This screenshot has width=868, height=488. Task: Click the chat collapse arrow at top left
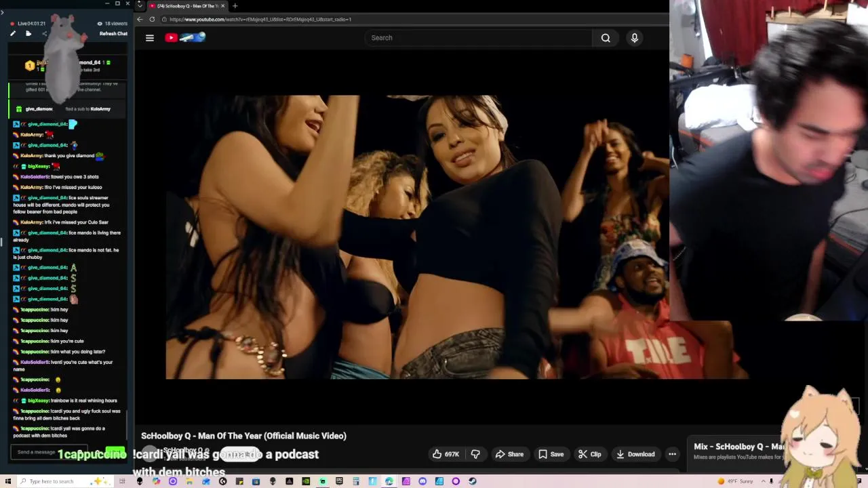(x=2, y=12)
